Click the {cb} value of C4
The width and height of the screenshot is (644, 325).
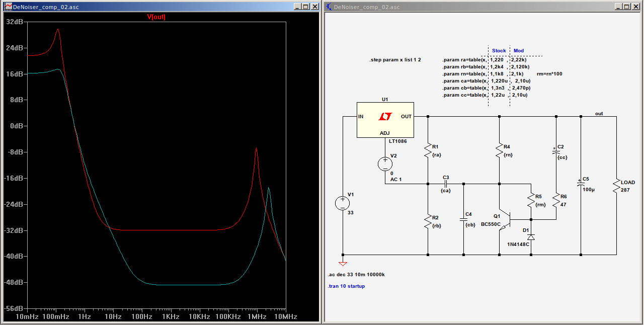pyautogui.click(x=471, y=226)
